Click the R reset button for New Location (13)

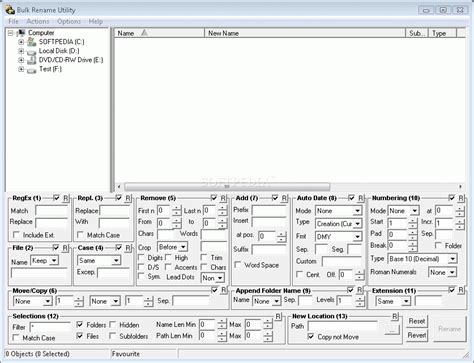click(395, 316)
